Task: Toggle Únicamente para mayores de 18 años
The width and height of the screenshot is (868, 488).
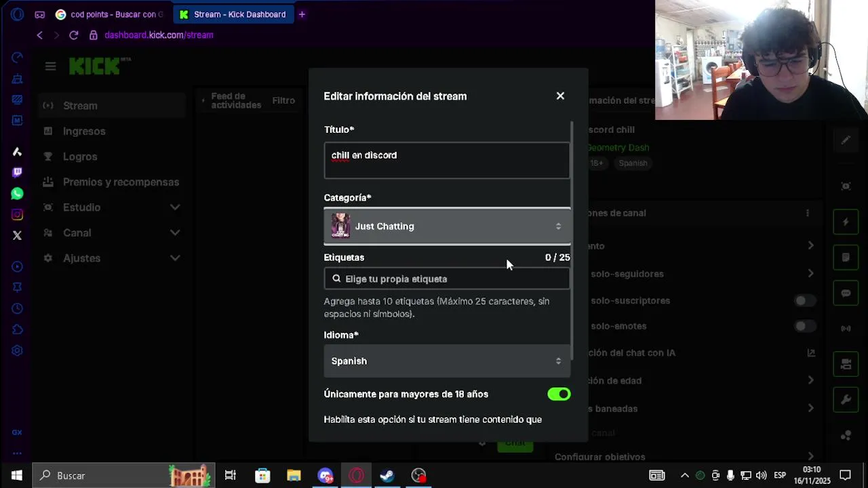Action: [559, 394]
